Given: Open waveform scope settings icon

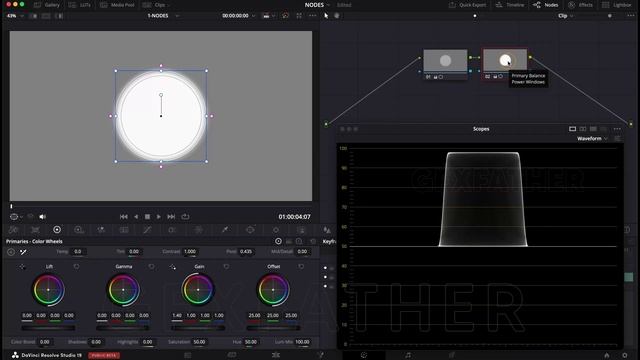Looking at the screenshot, I should [618, 139].
